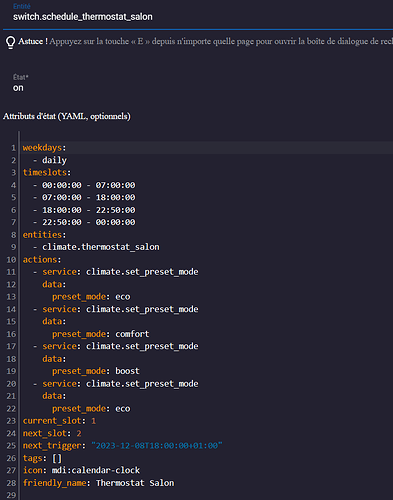Click the empty tags brackets
393x500 pixels.
coord(57,458)
